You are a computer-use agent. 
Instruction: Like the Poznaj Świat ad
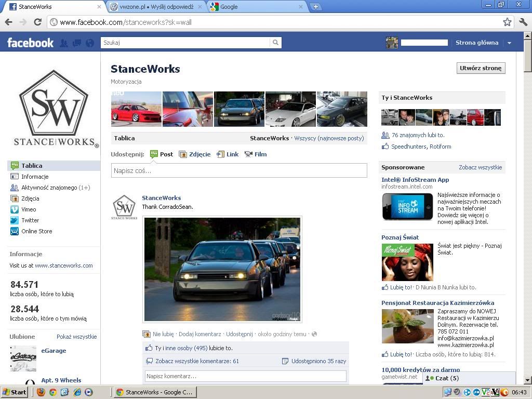click(401, 287)
